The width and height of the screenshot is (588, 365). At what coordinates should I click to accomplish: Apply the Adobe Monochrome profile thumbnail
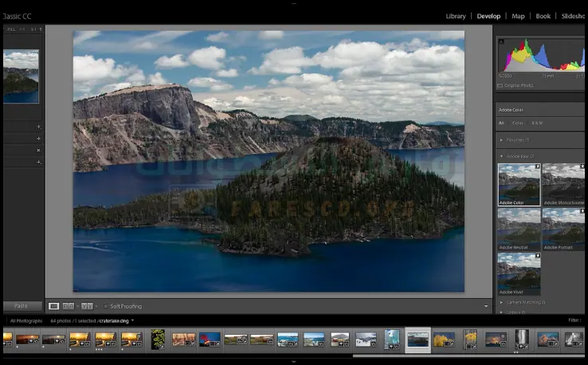point(563,184)
